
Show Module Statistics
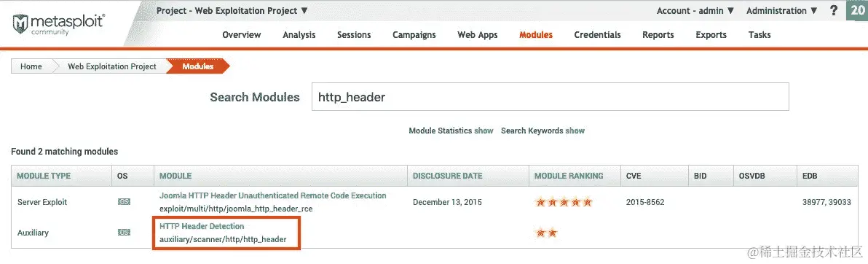coord(484,131)
